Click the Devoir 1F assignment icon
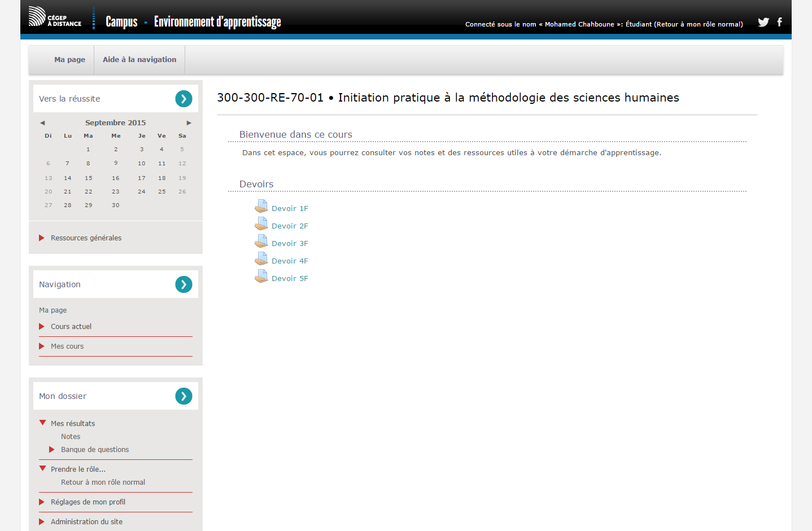 tap(261, 207)
